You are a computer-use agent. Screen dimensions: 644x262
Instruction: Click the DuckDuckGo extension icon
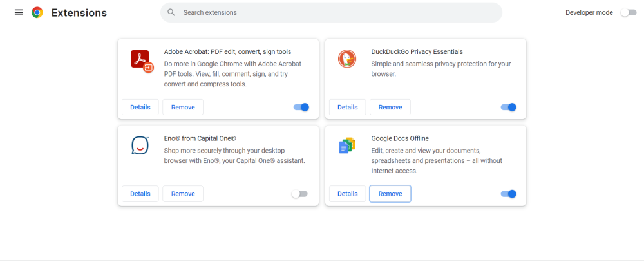[347, 59]
